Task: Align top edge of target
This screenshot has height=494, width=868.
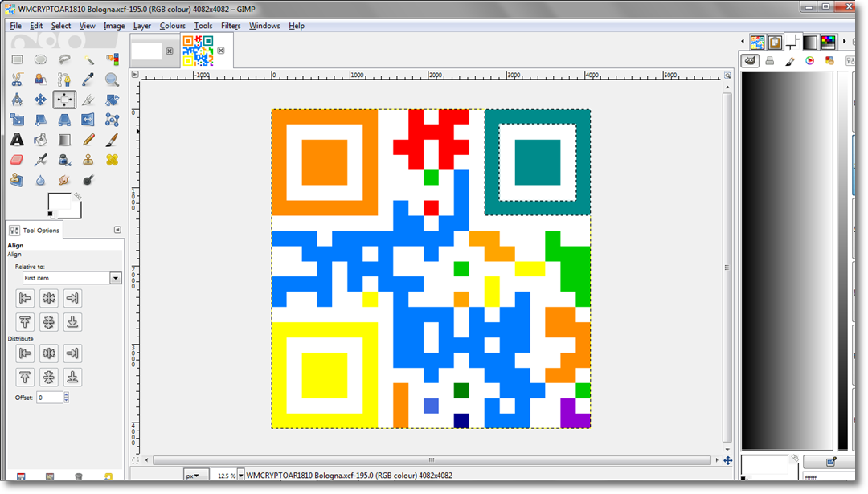Action: pyautogui.click(x=25, y=322)
